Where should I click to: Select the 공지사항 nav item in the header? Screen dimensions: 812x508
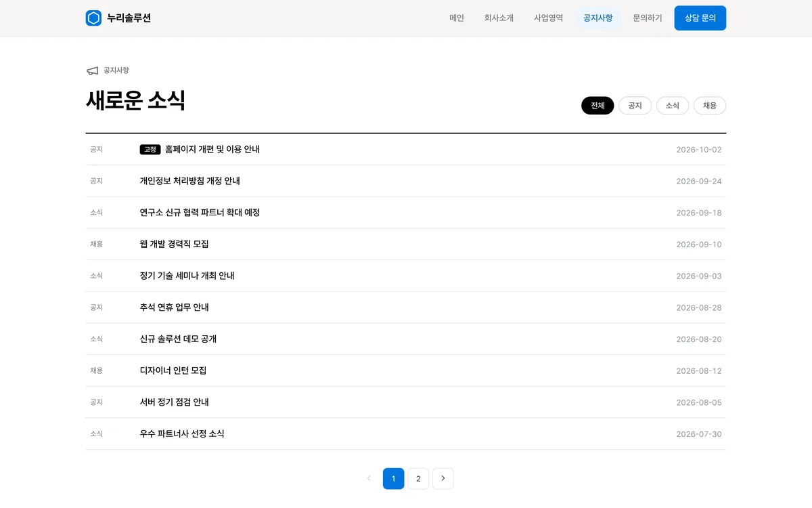coord(598,18)
